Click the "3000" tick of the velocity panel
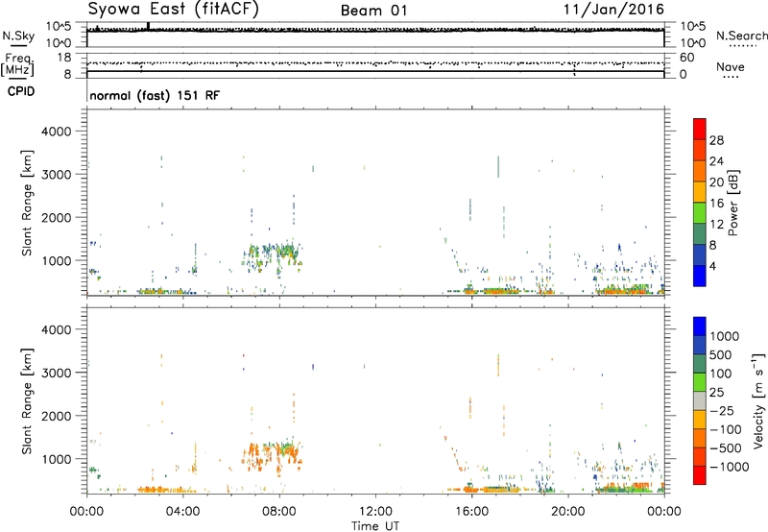Image resolution: width=768 pixels, height=532 pixels. tap(56, 373)
